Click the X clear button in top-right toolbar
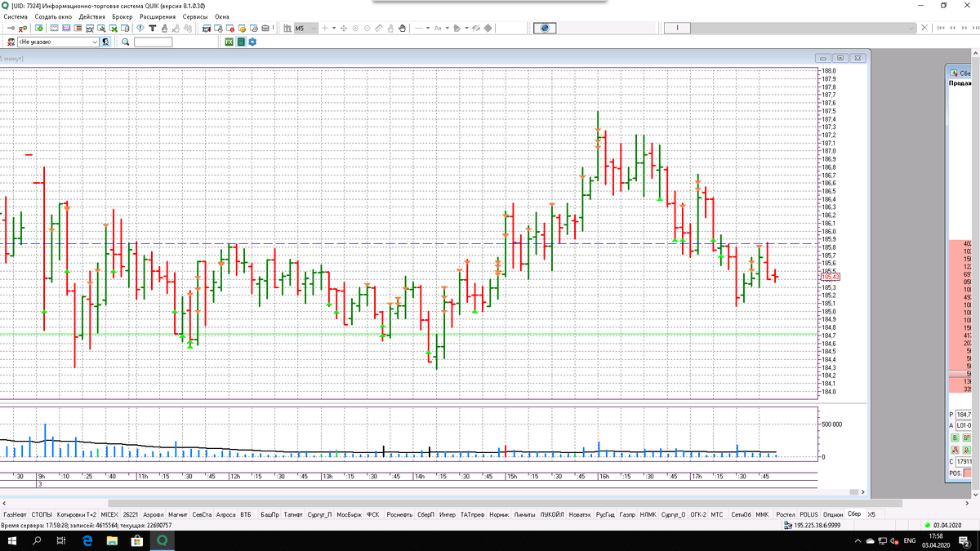The height and width of the screenshot is (551, 980). [924, 28]
